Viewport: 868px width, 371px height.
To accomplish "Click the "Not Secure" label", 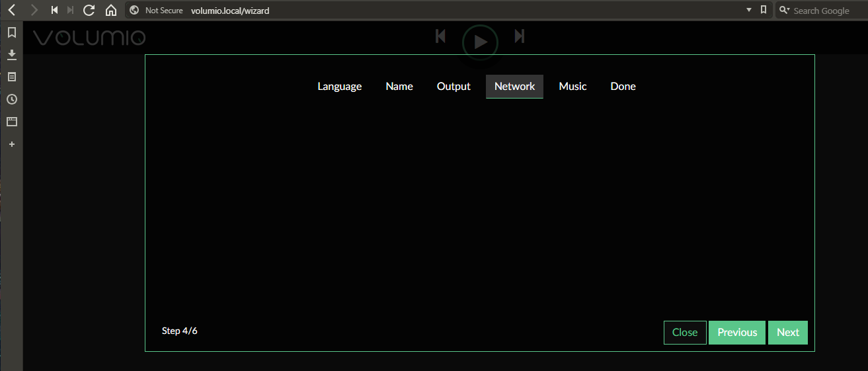I will (164, 11).
